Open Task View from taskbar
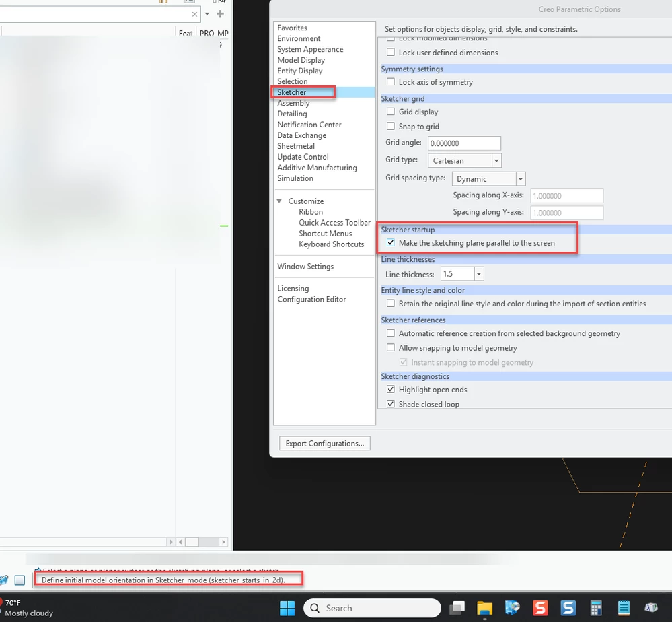The height and width of the screenshot is (622, 672). (457, 608)
